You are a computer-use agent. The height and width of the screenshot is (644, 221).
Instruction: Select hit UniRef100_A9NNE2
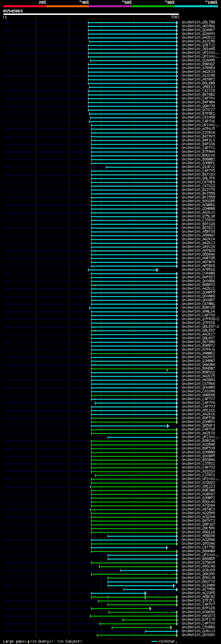tap(198, 353)
